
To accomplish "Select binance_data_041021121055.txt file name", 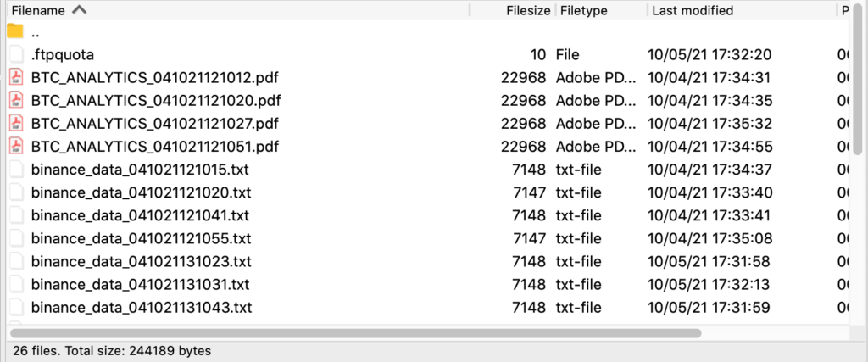I will [142, 238].
